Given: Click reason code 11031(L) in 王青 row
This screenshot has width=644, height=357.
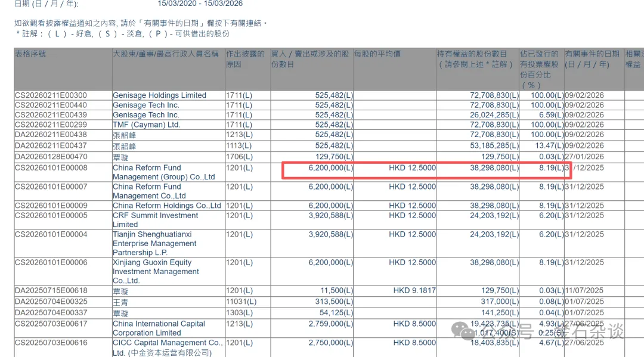Looking at the screenshot, I should (241, 302).
